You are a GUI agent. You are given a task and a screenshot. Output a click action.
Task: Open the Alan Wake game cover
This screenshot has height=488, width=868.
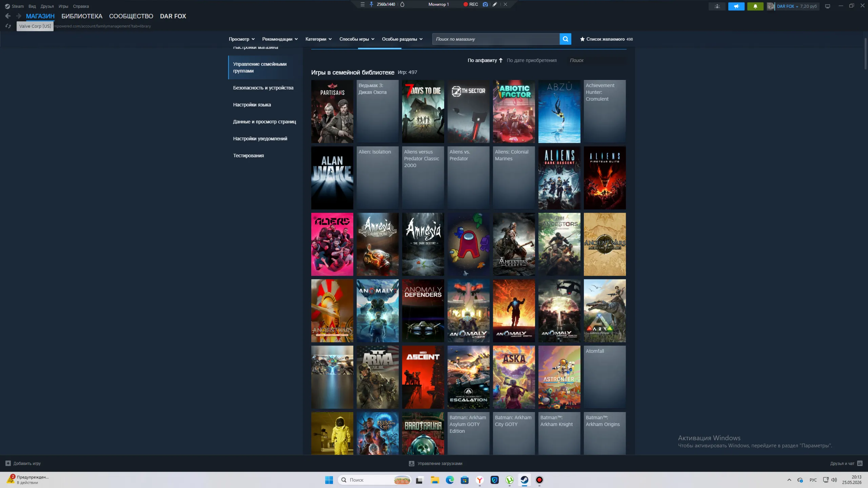coord(332,178)
